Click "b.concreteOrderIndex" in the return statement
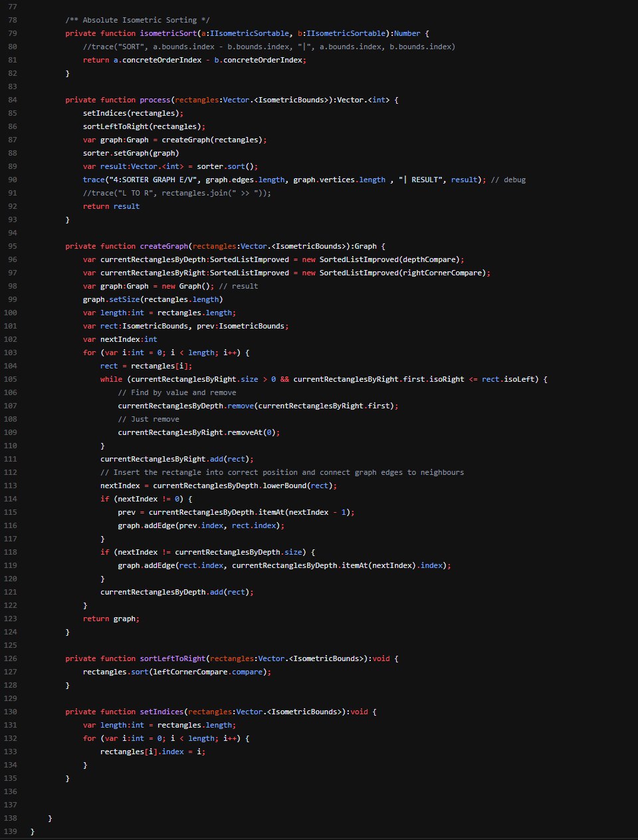This screenshot has width=638, height=840. [260, 60]
